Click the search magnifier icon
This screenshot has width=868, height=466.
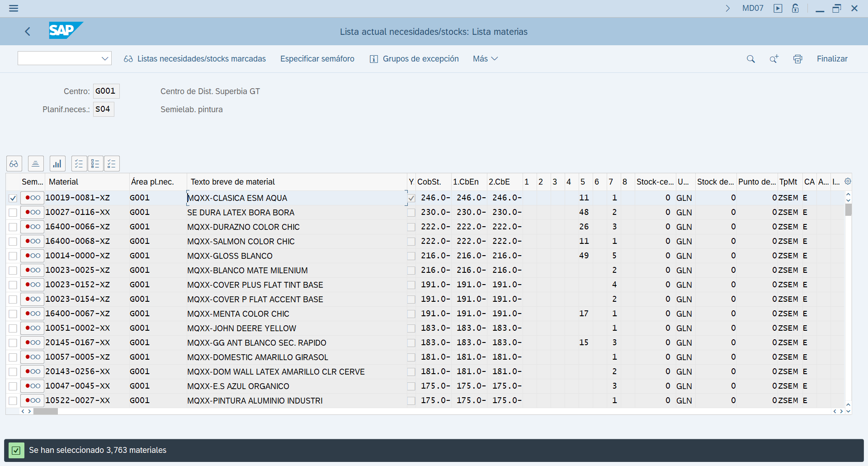(750, 59)
